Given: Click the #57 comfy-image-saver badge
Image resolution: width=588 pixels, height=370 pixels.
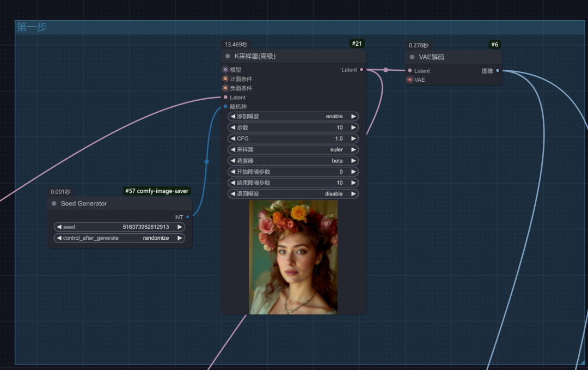Looking at the screenshot, I should coord(157,191).
